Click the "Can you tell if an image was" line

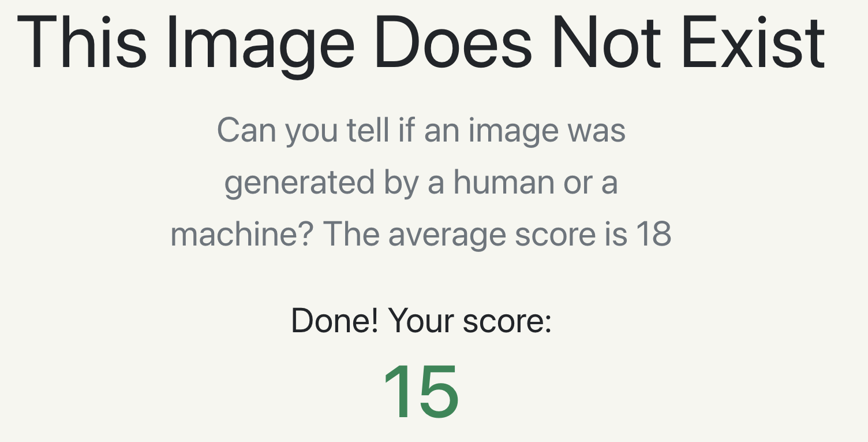[x=421, y=131]
